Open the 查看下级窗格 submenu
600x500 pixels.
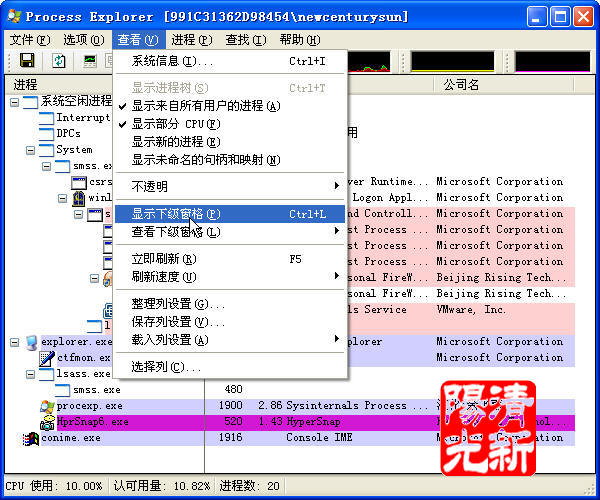click(x=231, y=232)
